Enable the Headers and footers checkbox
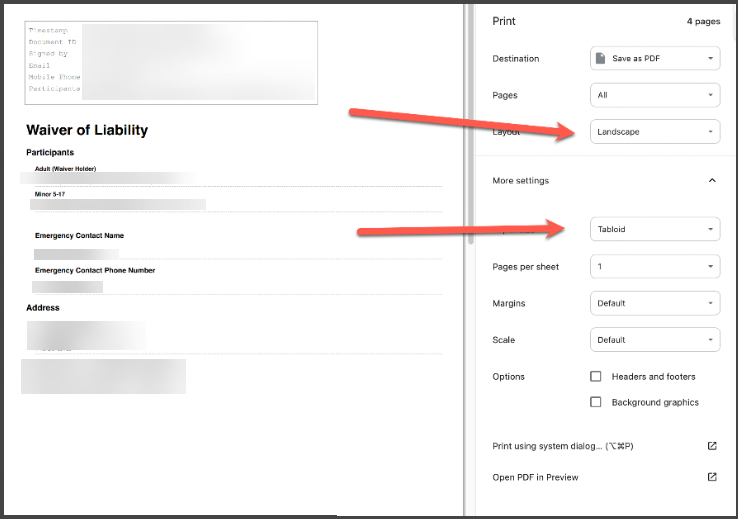The image size is (738, 519). click(596, 377)
